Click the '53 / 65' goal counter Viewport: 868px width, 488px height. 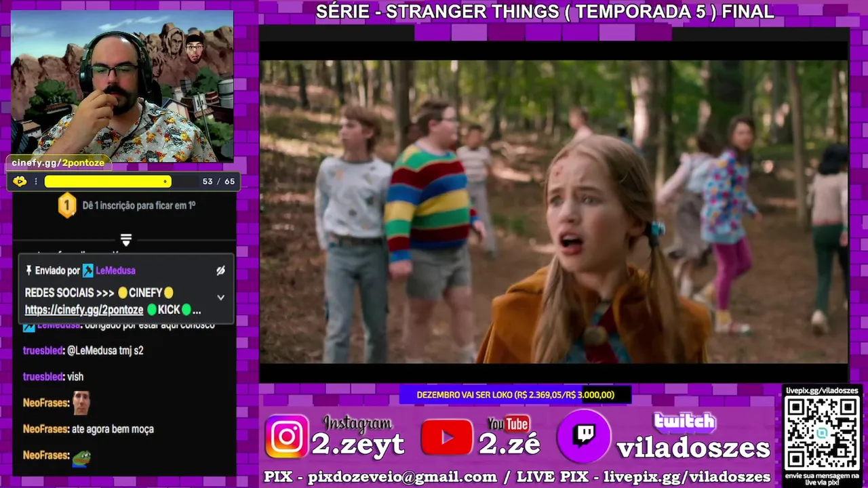218,182
